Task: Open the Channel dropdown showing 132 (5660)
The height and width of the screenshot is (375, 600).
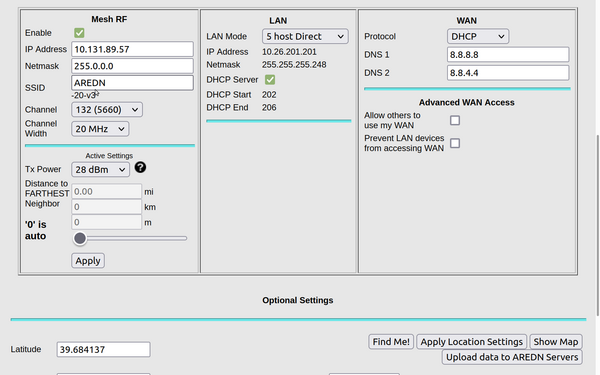Action: (x=107, y=110)
